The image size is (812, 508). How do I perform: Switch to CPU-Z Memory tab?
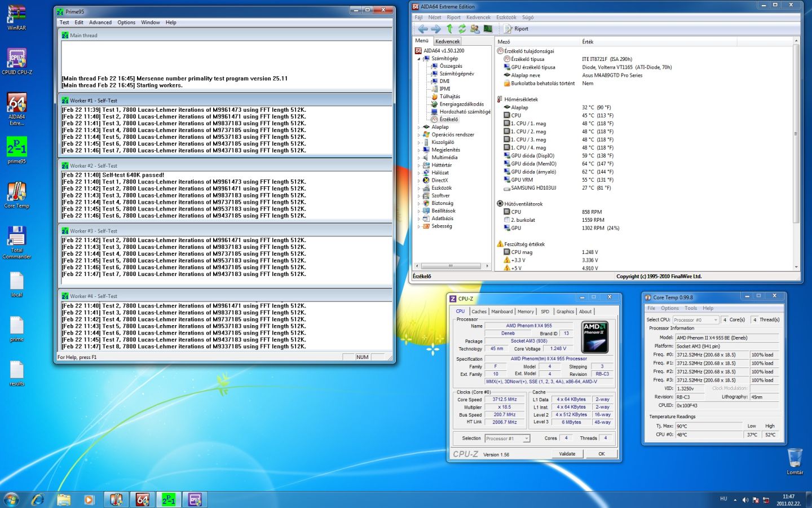[x=526, y=312]
